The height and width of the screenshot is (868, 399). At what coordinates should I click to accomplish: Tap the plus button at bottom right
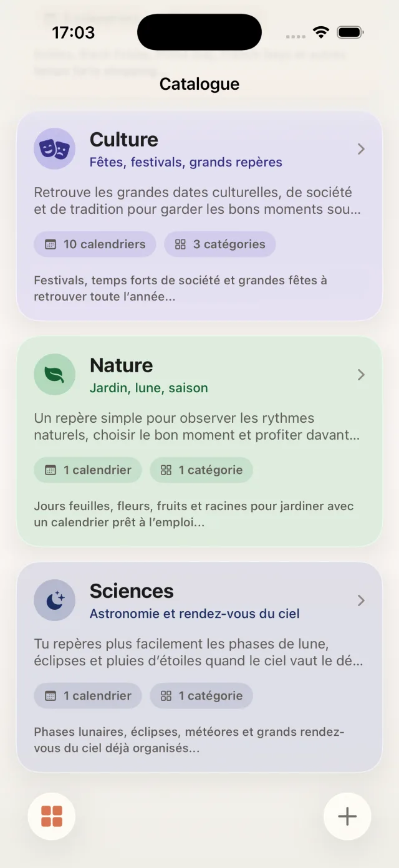click(347, 816)
